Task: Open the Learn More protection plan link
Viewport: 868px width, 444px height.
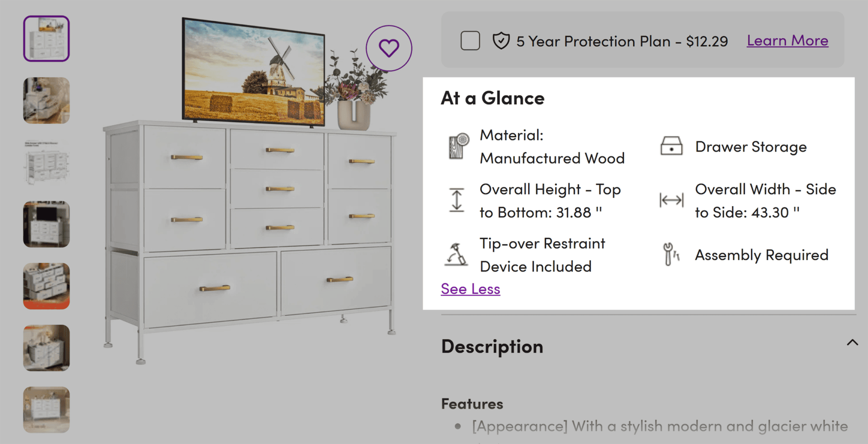Action: click(787, 41)
